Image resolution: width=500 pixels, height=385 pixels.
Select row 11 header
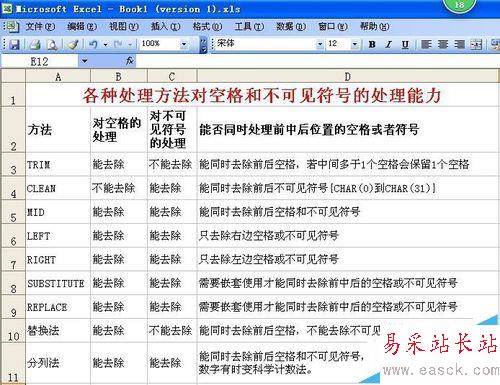13,363
